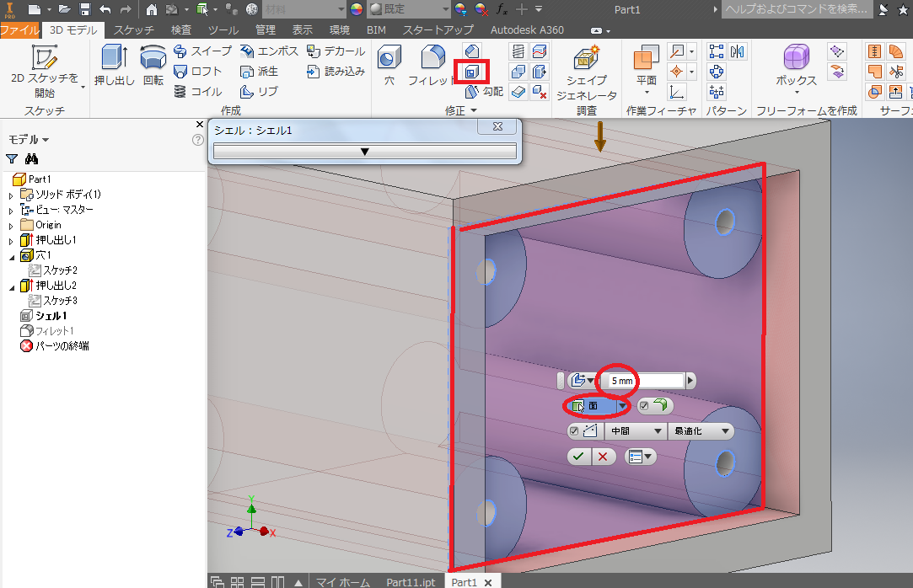Select the Work Point tool icon
This screenshot has height=588, width=913.
coord(677,72)
